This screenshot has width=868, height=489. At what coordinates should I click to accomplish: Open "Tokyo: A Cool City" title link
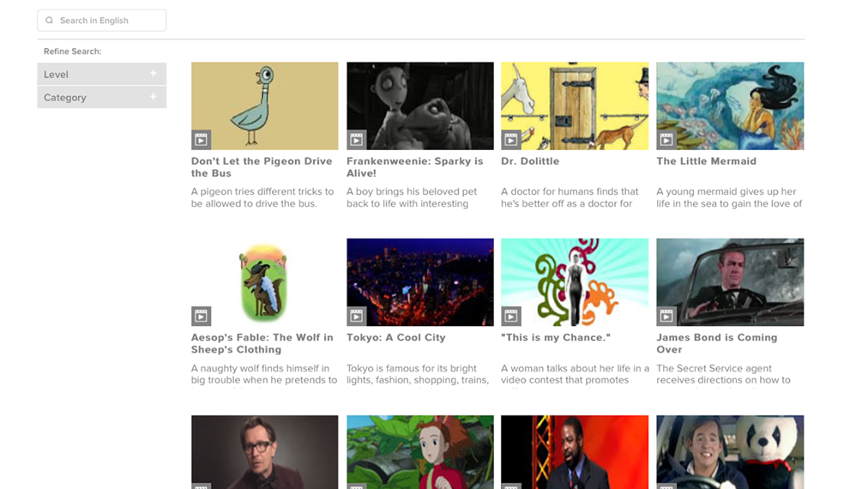(396, 337)
